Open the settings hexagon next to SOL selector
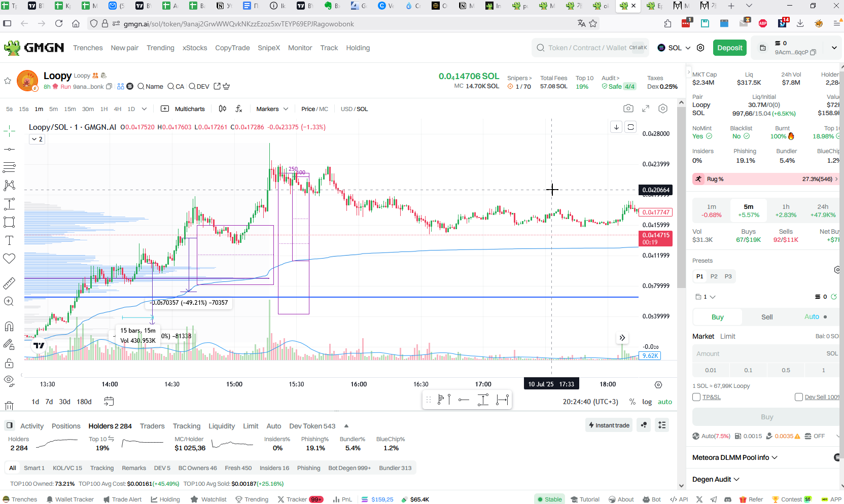This screenshot has height=504, width=844. coord(700,48)
